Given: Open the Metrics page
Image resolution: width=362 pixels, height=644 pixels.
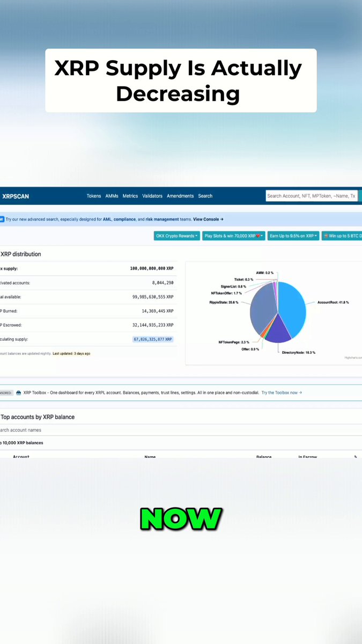Looking at the screenshot, I should click(x=130, y=196).
